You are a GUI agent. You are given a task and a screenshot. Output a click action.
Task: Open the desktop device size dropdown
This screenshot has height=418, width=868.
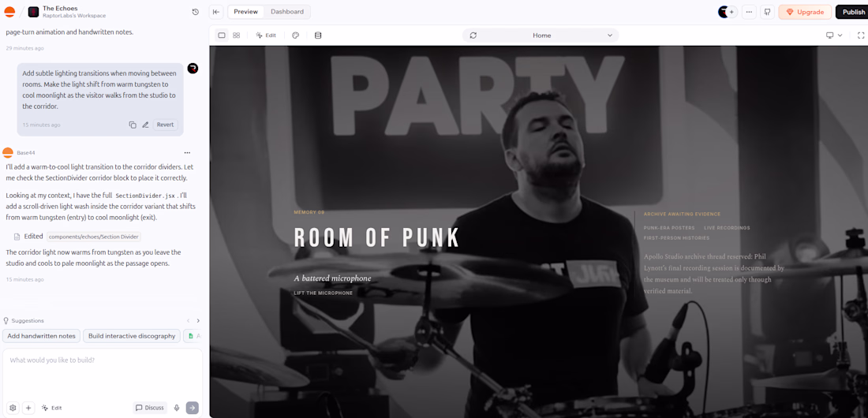point(834,35)
